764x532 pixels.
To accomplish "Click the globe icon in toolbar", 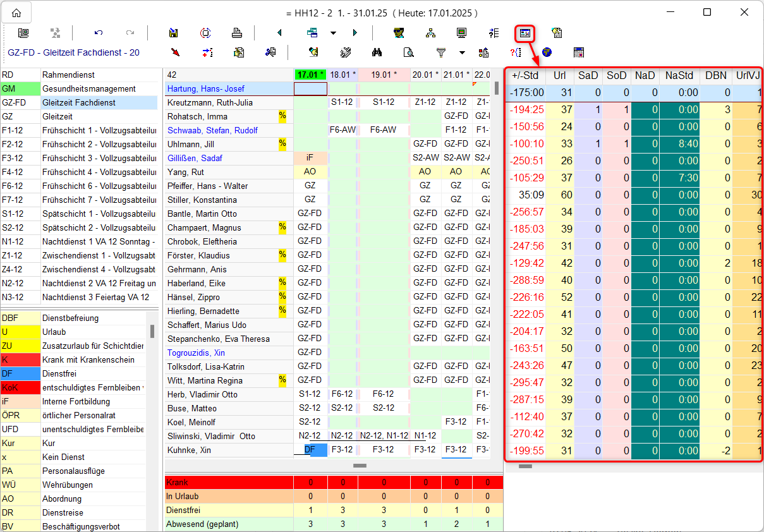I will click(547, 52).
